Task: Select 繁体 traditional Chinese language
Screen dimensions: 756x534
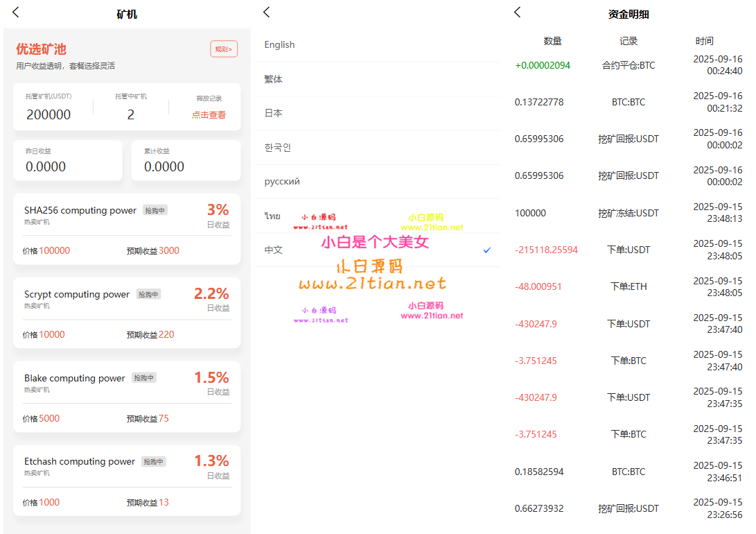Action: (274, 79)
